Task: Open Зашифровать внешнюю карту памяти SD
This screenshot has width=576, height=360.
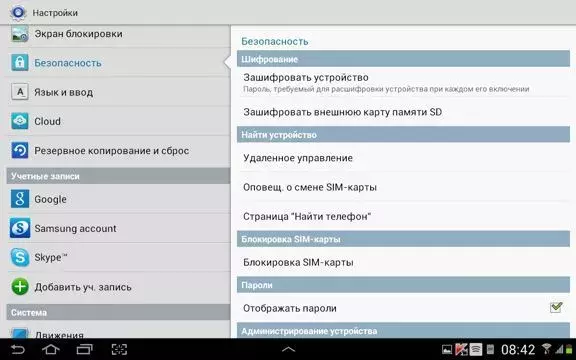Action: (403, 112)
